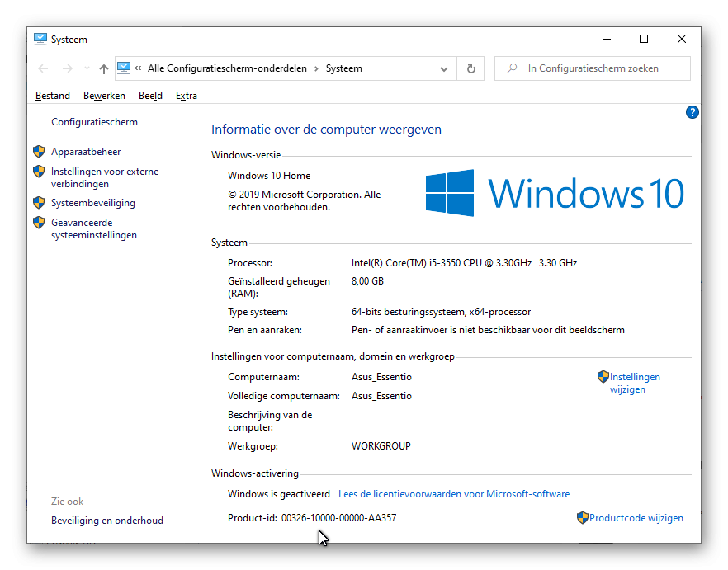Read licentievoorwaarden voor Microsoft-software link

tap(454, 494)
